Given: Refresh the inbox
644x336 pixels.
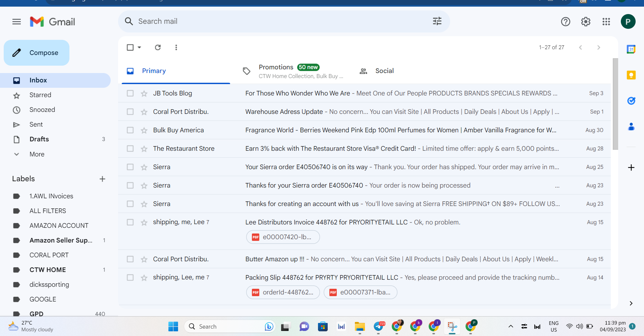Looking at the screenshot, I should [158, 47].
